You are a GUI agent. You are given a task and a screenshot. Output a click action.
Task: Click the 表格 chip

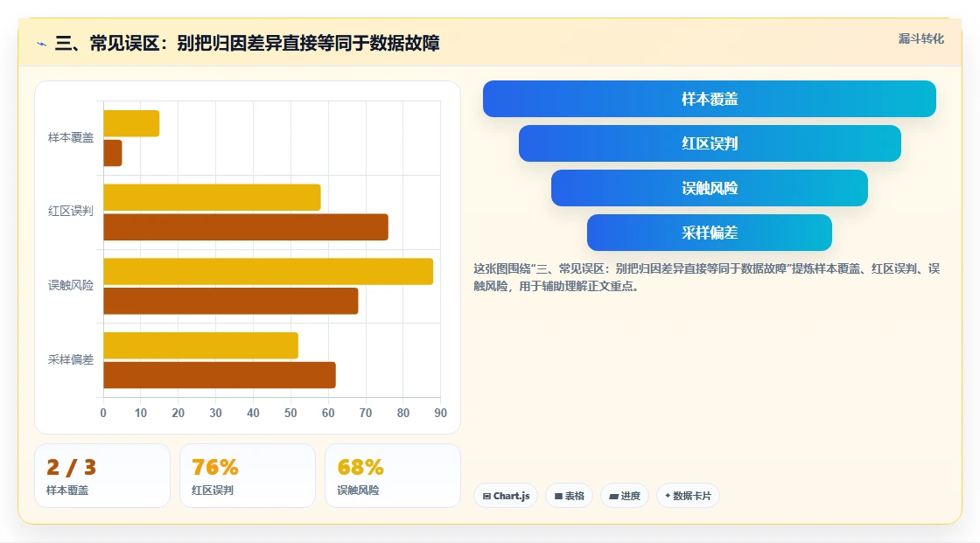pos(569,496)
